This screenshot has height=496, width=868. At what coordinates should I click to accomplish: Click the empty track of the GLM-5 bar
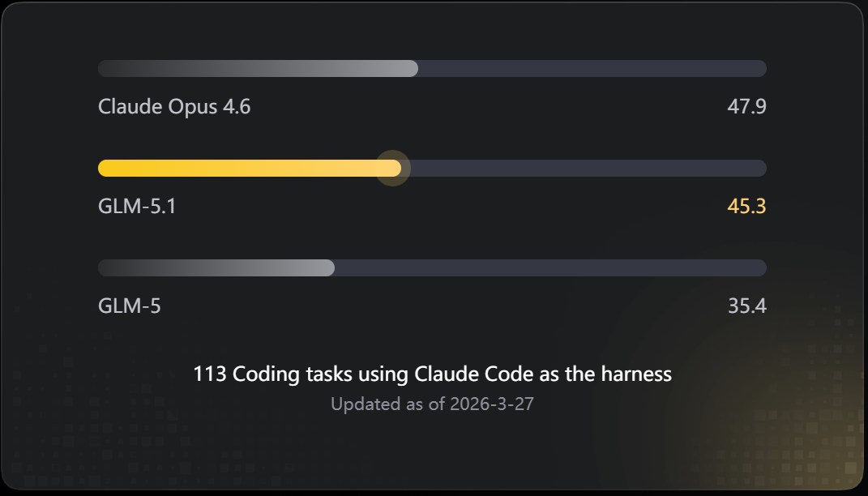tap(551, 268)
